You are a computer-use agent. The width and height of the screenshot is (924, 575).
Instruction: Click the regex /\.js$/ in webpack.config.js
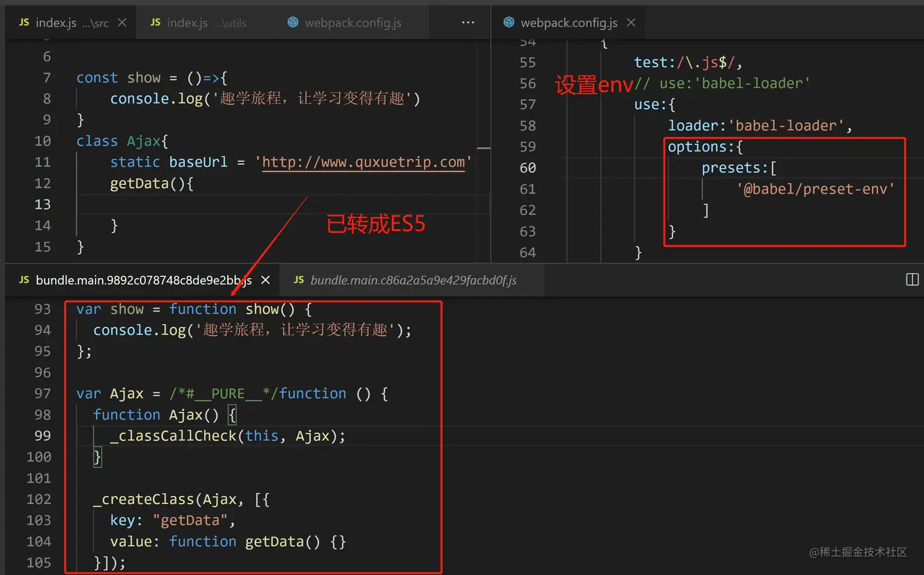706,62
